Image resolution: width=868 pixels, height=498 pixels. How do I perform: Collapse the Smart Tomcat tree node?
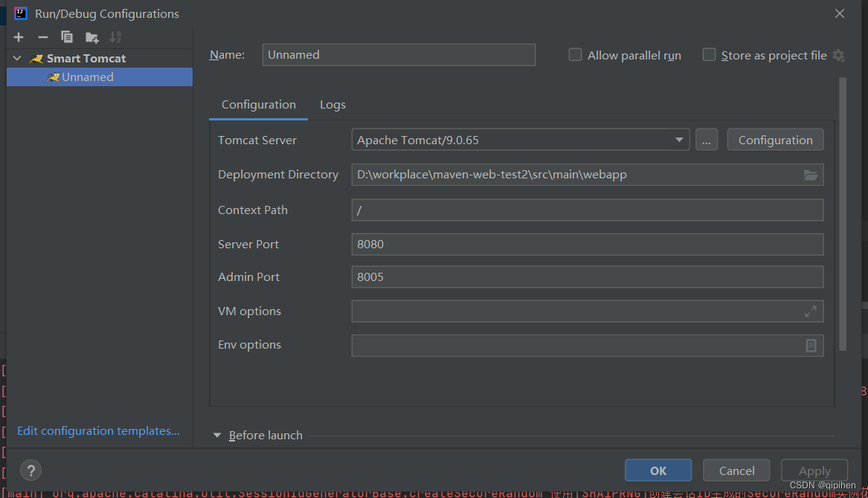pos(18,58)
